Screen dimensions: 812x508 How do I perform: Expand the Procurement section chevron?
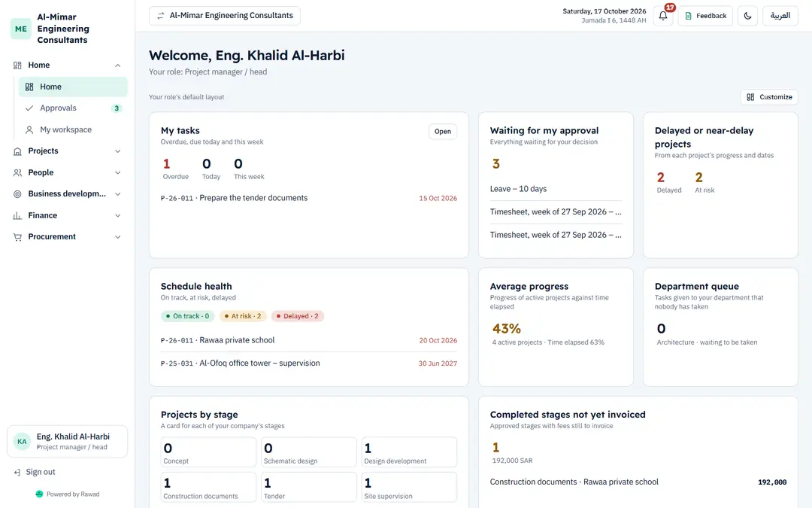pyautogui.click(x=117, y=237)
